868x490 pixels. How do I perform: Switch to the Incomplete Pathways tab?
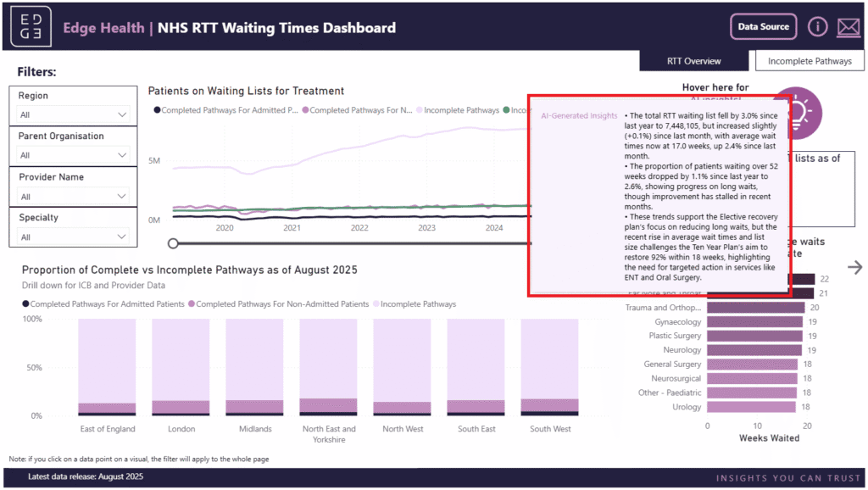click(809, 61)
